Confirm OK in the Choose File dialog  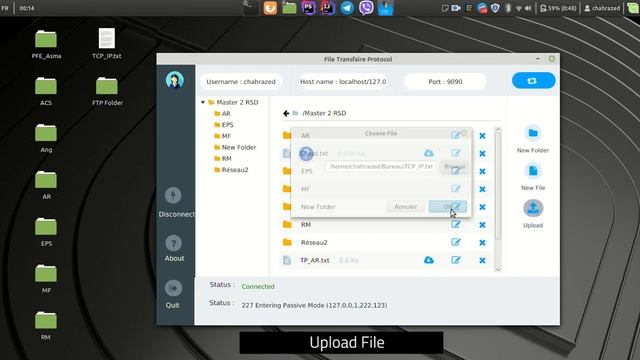(x=447, y=207)
